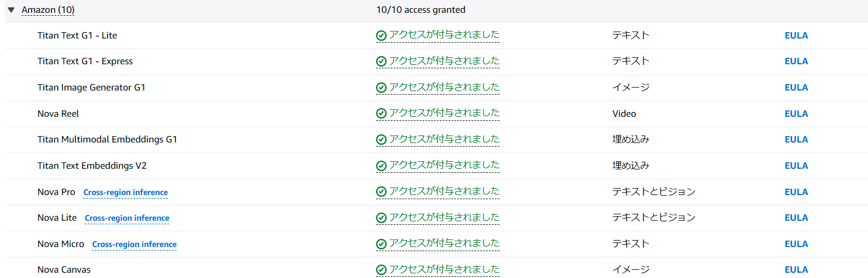Click green check icon for Titan Text Embeddings V2

(381, 166)
